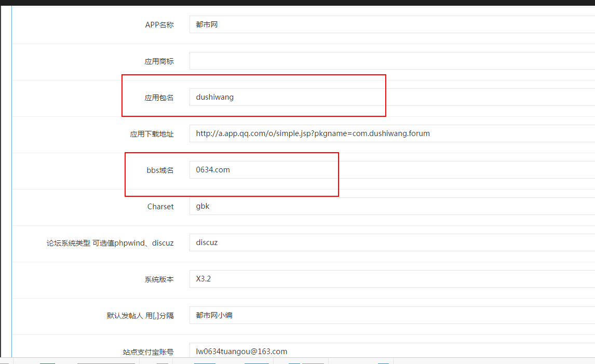Focus the empty 应用商标 input field
Viewport: 595px width, 364px height.
pos(392,61)
